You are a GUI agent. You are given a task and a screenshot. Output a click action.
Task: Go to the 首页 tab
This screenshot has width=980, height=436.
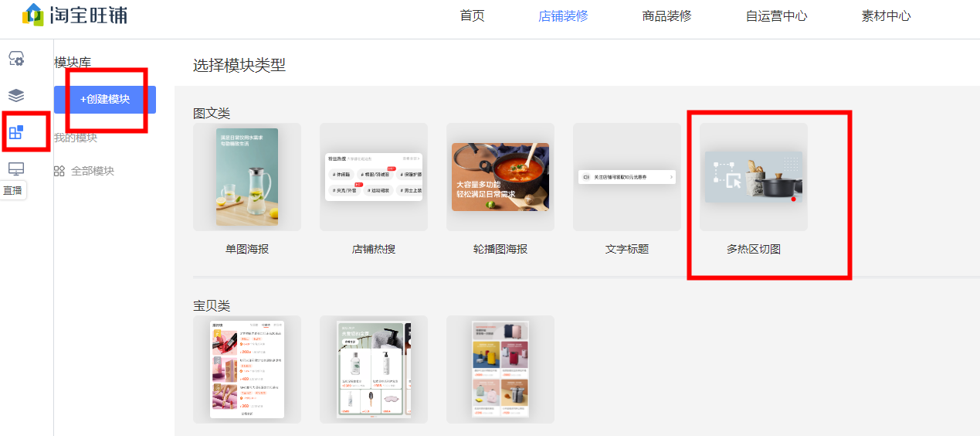point(472,15)
